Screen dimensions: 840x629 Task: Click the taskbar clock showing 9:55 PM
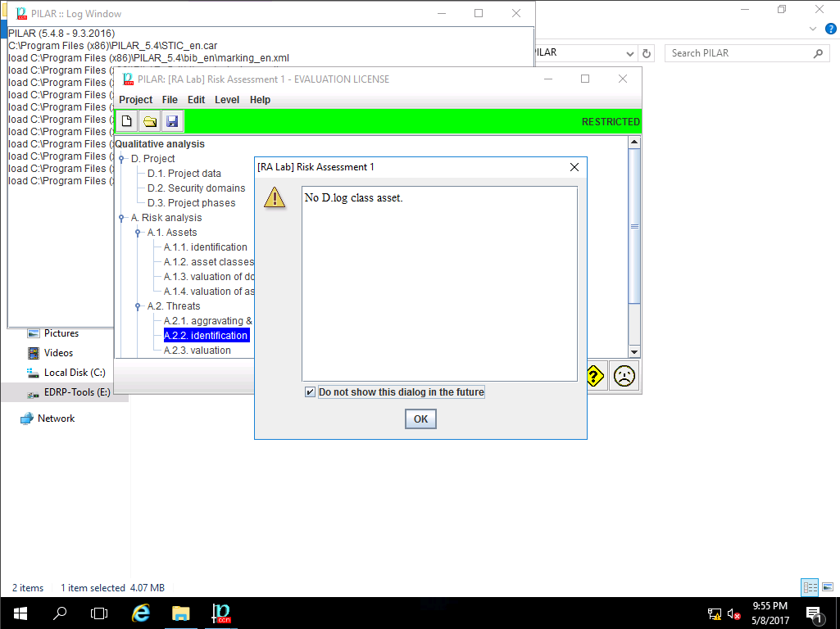click(x=770, y=613)
